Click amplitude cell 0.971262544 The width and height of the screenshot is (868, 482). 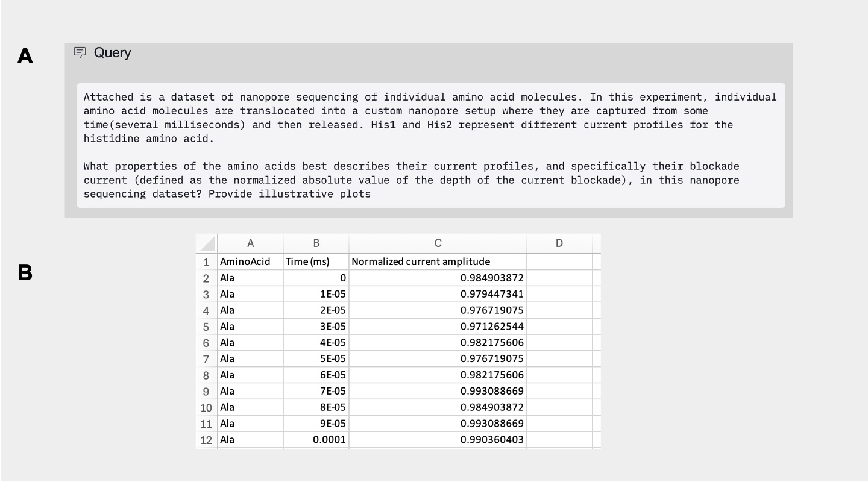point(438,327)
